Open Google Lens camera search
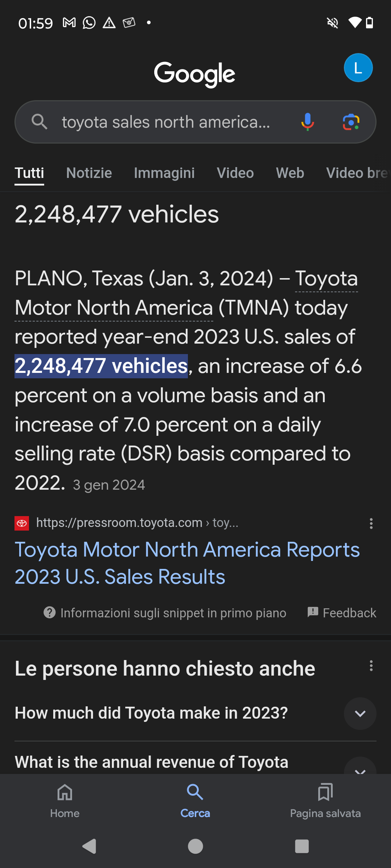This screenshot has width=391, height=868. [x=351, y=122]
